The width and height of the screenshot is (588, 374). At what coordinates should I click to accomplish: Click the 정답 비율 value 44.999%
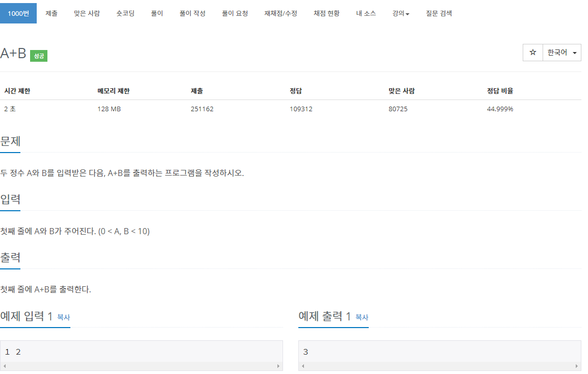coord(500,109)
